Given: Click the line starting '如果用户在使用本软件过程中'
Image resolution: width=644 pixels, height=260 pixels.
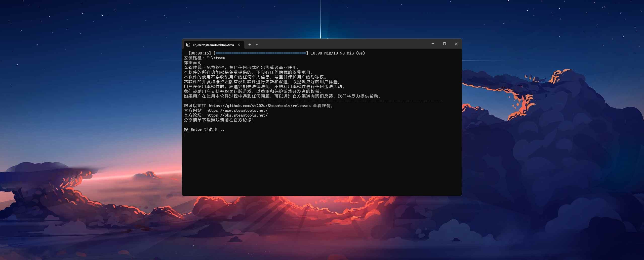Looking at the screenshot, I should pyautogui.click(x=283, y=96).
